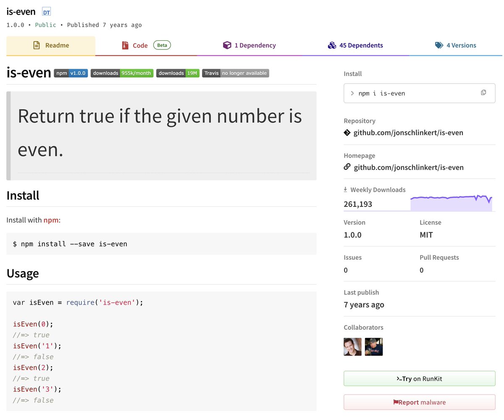Screen dimensions: 504x420
Task: Click the require('is-even') code line
Action: tap(78, 302)
